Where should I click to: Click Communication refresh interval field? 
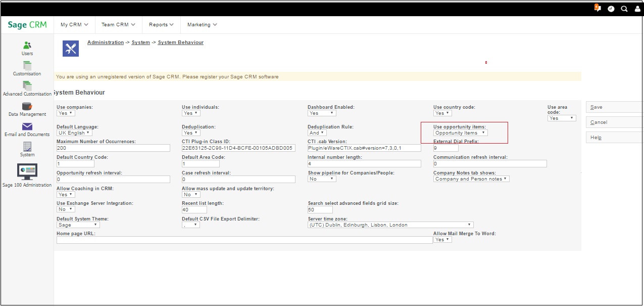point(490,164)
